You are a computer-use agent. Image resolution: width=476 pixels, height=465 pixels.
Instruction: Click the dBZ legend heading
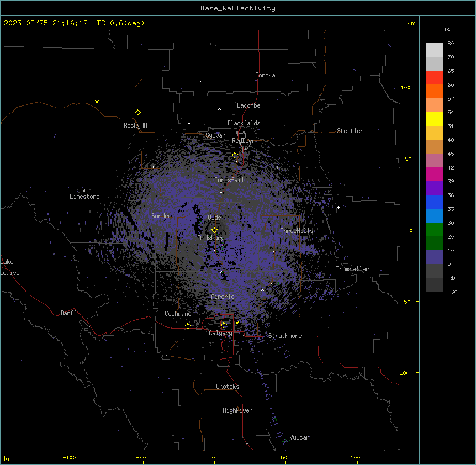447,29
